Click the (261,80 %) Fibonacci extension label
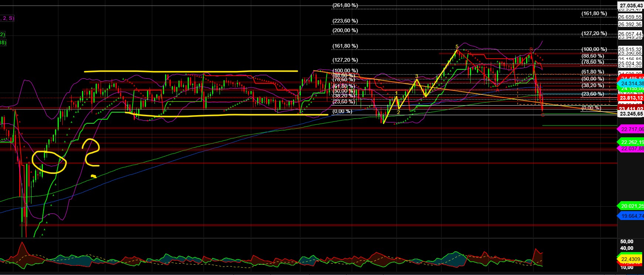644x275 pixels. coord(345,6)
